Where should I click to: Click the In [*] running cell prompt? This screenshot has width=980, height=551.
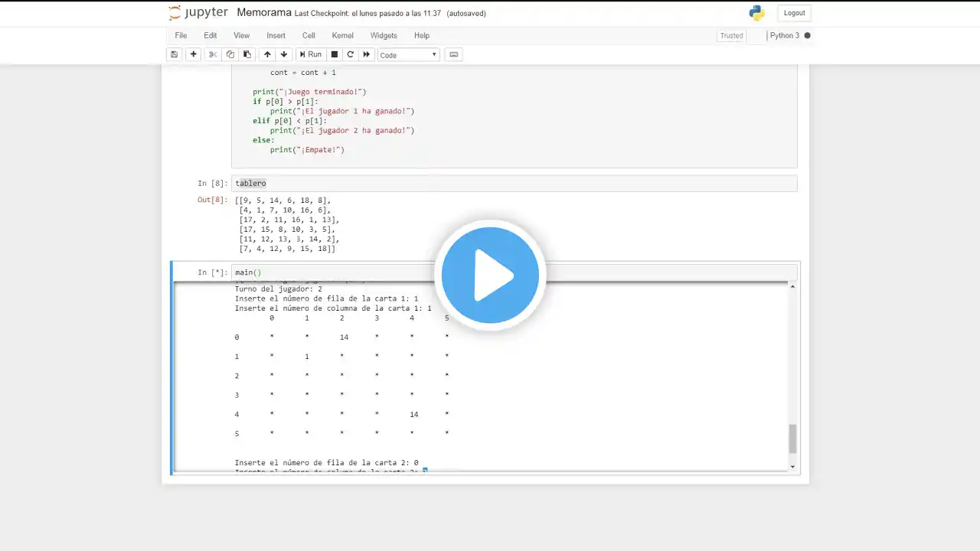[212, 272]
